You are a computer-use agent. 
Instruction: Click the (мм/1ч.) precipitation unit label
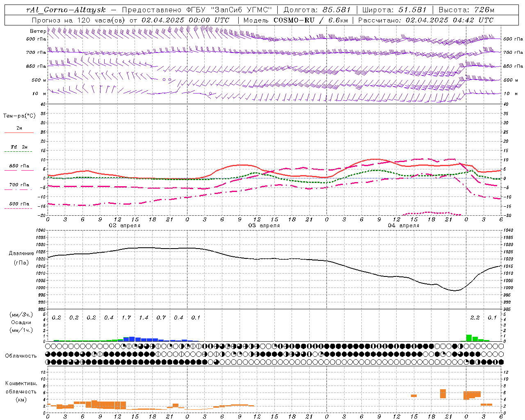[21, 330]
